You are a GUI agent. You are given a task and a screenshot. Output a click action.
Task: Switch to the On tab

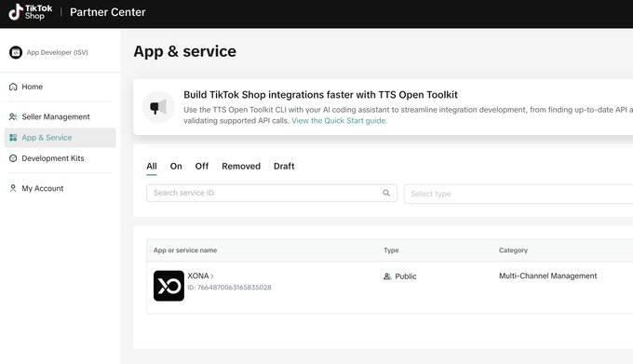click(x=176, y=167)
